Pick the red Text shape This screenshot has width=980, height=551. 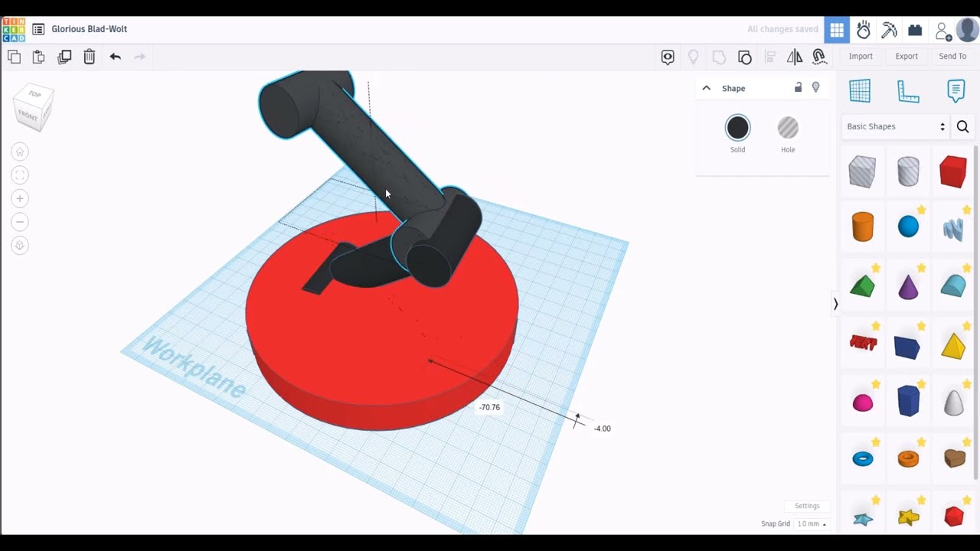pos(863,343)
